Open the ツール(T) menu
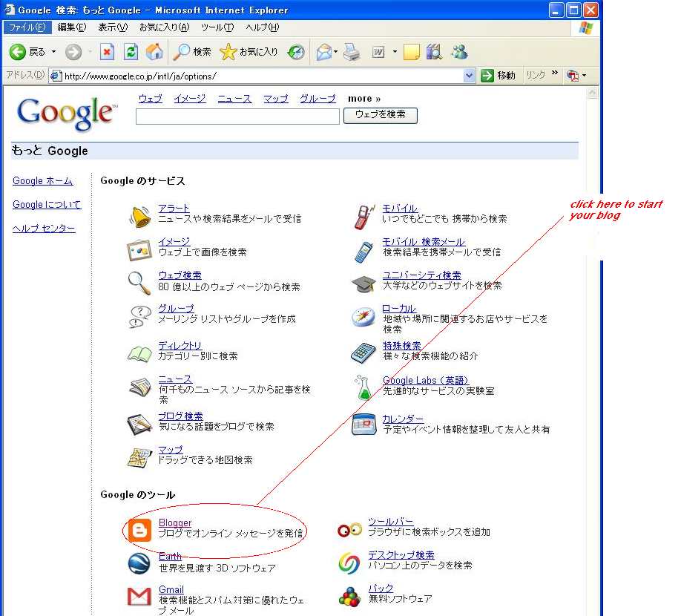 [217, 27]
